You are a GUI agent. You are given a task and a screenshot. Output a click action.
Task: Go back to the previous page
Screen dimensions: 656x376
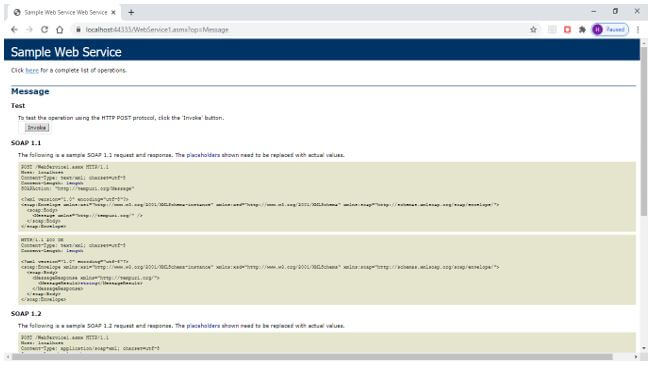[14, 30]
